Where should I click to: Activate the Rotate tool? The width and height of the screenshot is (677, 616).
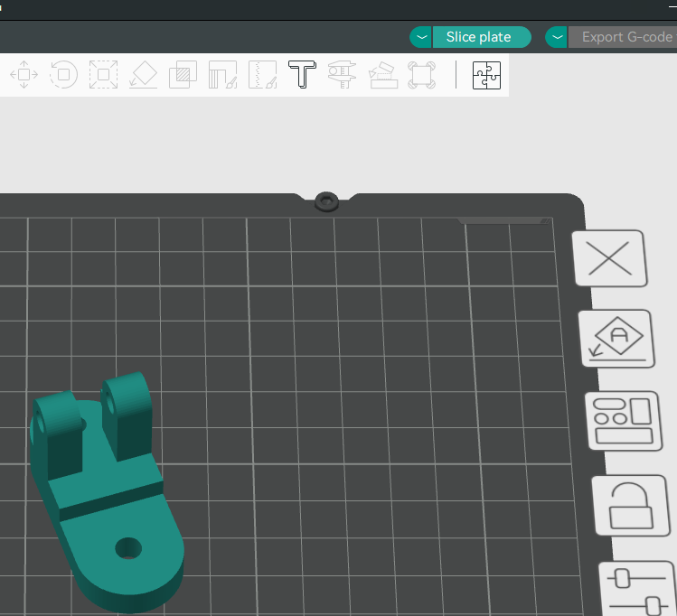(x=63, y=74)
